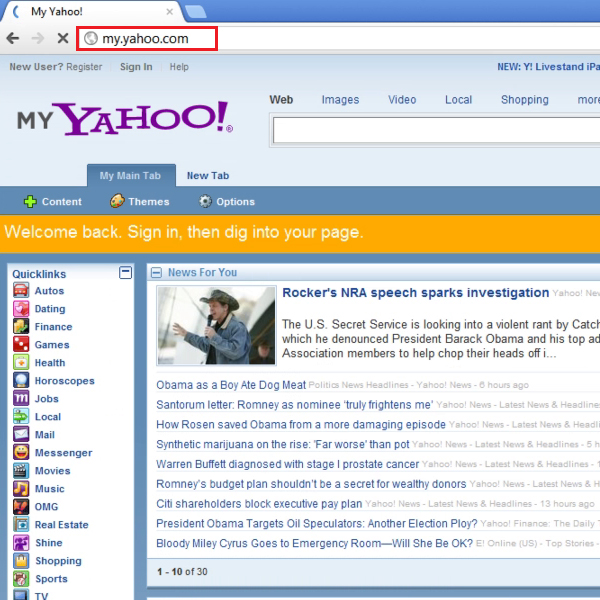The width and height of the screenshot is (600, 600).
Task: Click the Horoscopes crystal ball icon
Action: (x=21, y=380)
